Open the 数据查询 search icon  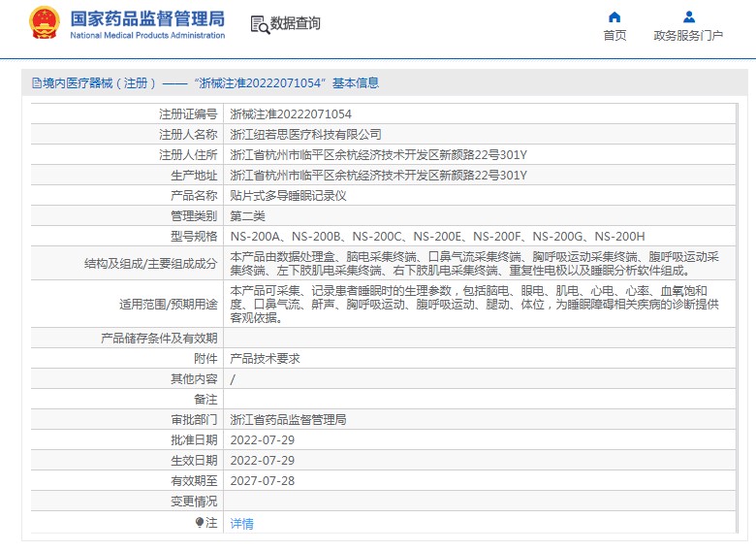(x=260, y=24)
